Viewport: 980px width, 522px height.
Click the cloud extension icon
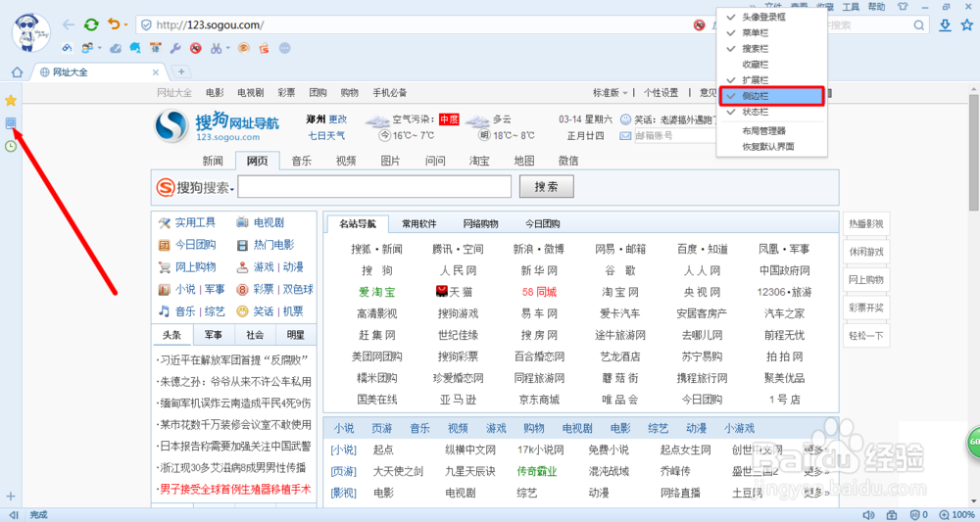click(x=116, y=48)
